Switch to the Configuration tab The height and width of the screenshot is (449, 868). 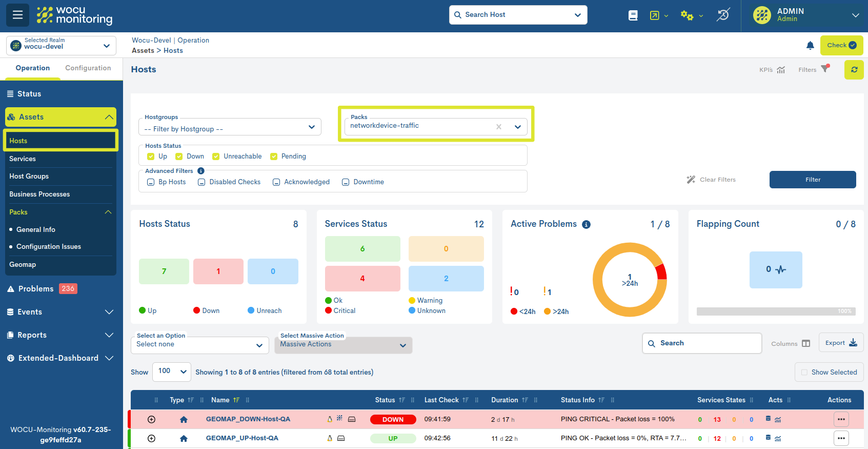click(x=88, y=68)
